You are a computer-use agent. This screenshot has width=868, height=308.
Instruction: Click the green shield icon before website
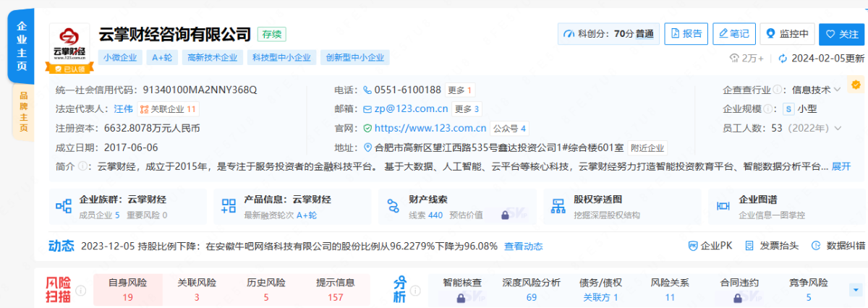point(367,128)
